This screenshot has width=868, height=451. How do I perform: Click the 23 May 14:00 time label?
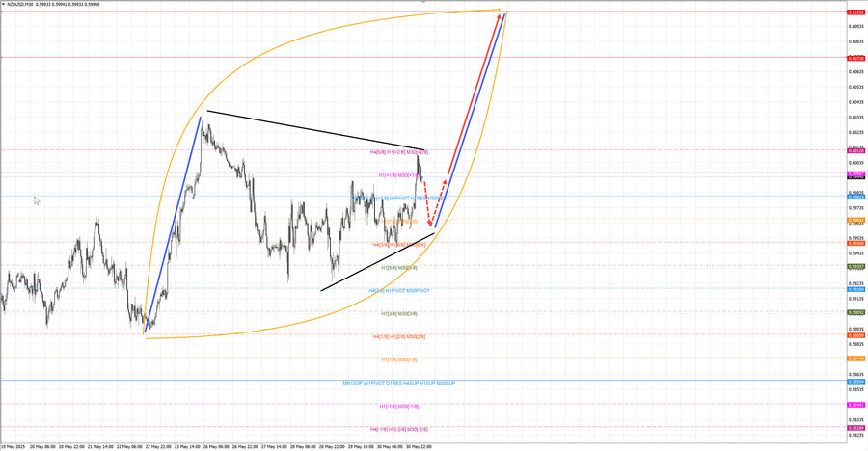click(x=186, y=446)
